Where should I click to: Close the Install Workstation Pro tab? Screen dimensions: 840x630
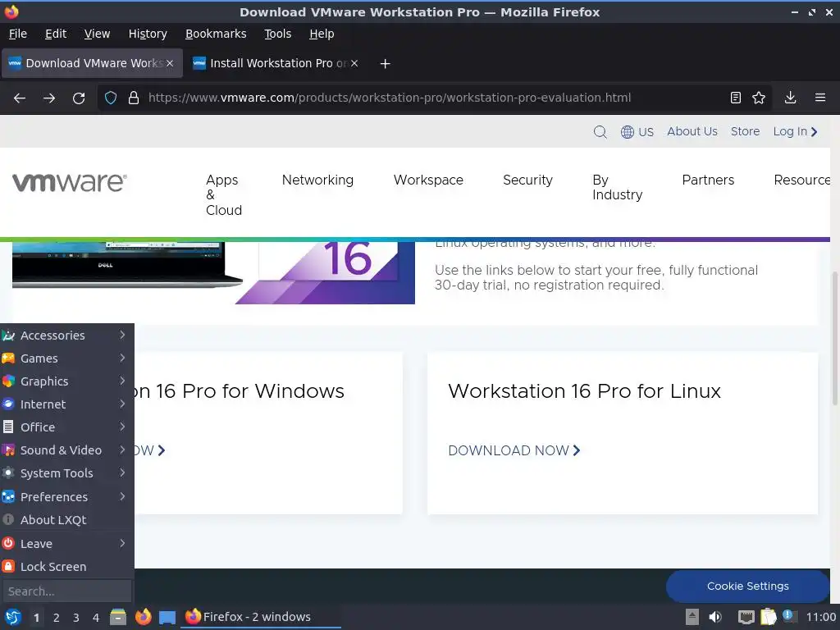click(354, 63)
